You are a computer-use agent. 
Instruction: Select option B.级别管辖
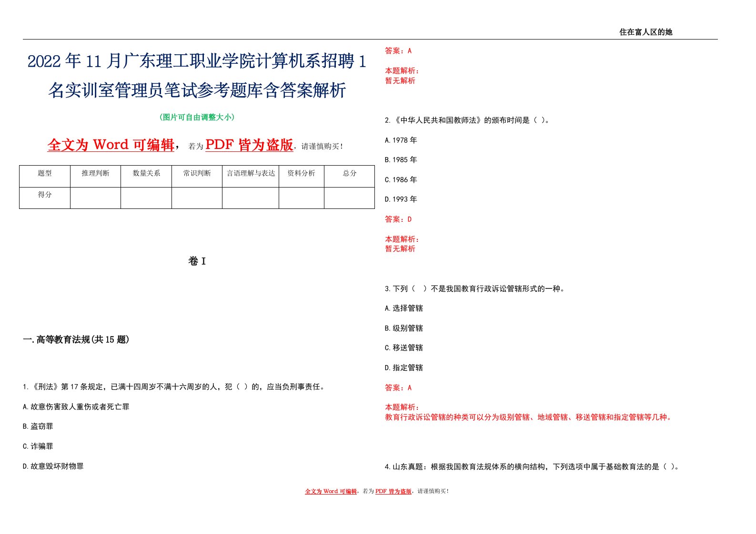click(x=404, y=328)
